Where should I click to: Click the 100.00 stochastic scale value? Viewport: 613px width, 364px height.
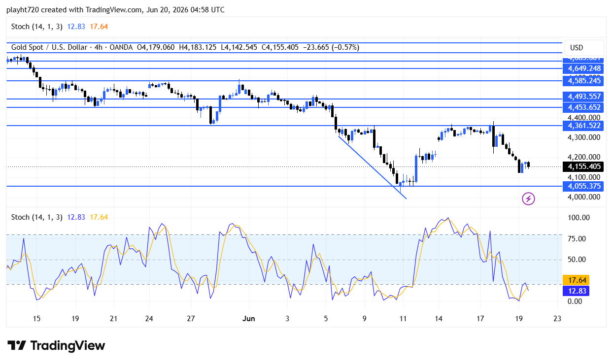pyautogui.click(x=579, y=218)
